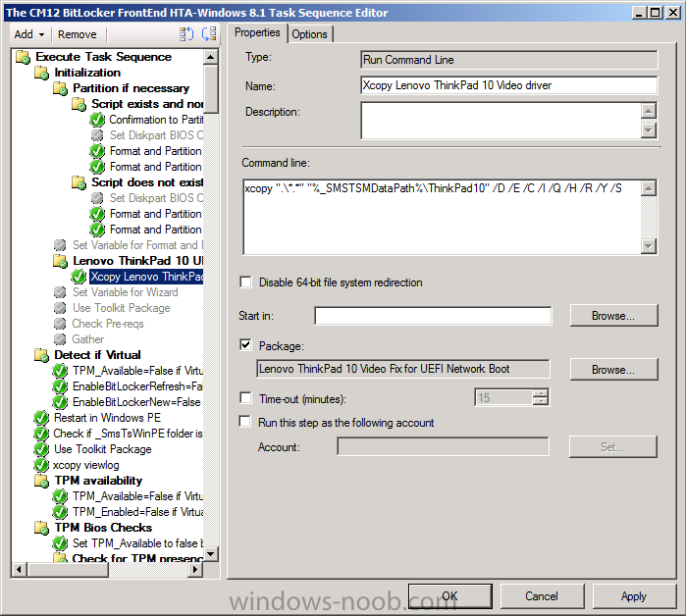Click the disabled icon beside Gather
This screenshot has width=686, height=616.
[60, 339]
